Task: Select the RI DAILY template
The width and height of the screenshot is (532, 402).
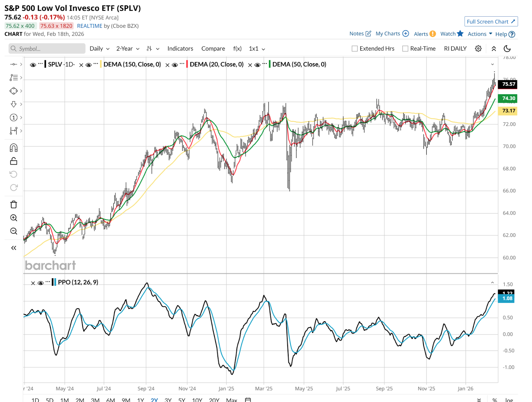Action: coord(455,49)
